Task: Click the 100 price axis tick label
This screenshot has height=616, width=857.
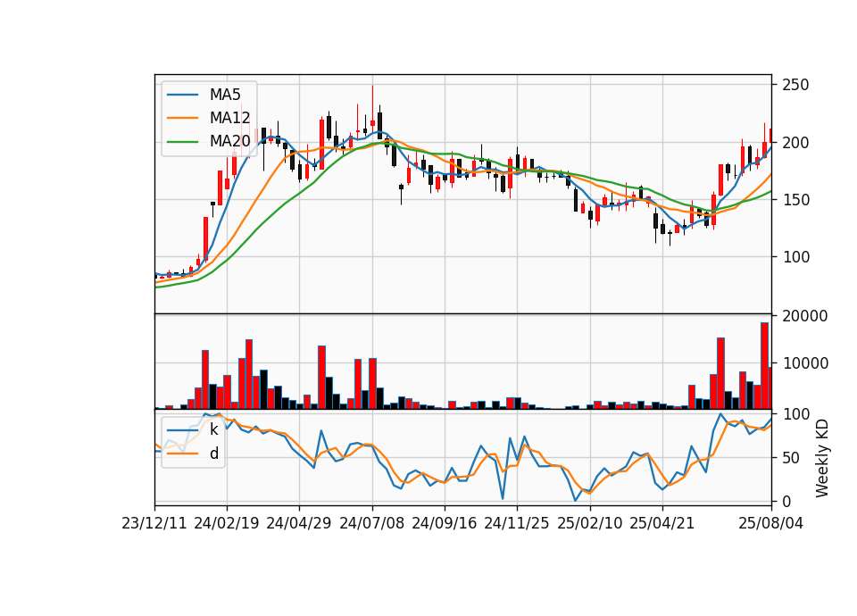Action: tap(795, 257)
